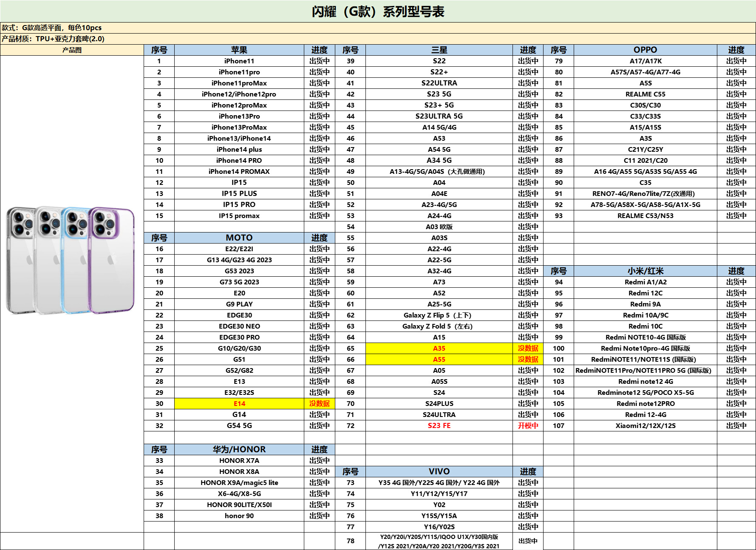This screenshot has height=550, width=756.
Task: Select the RedmiNOTE11/NOTE11S (国际版) cell
Action: pos(646,360)
